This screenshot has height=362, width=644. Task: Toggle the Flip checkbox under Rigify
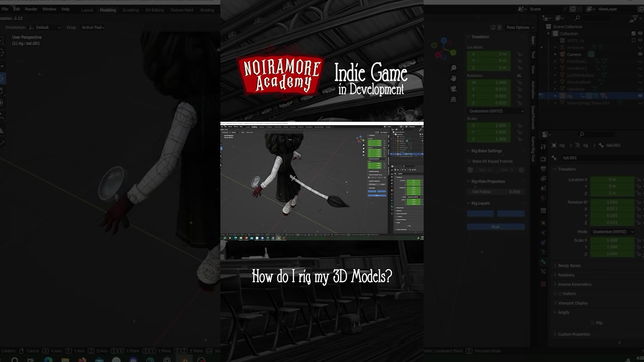coord(592,323)
